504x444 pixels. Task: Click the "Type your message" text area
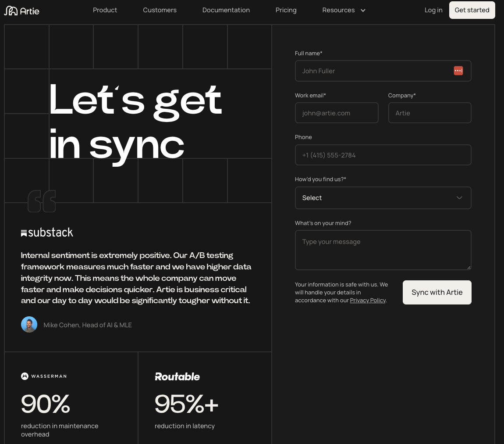coord(383,250)
